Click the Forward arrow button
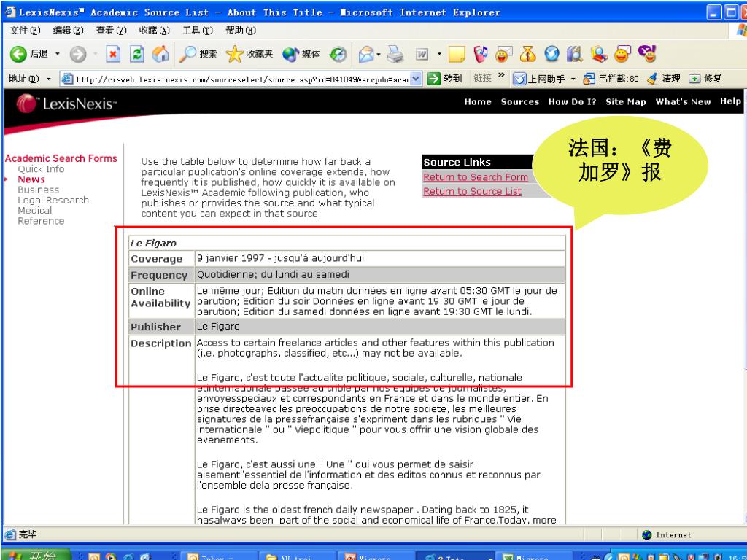This screenshot has width=747, height=560. coord(77,54)
